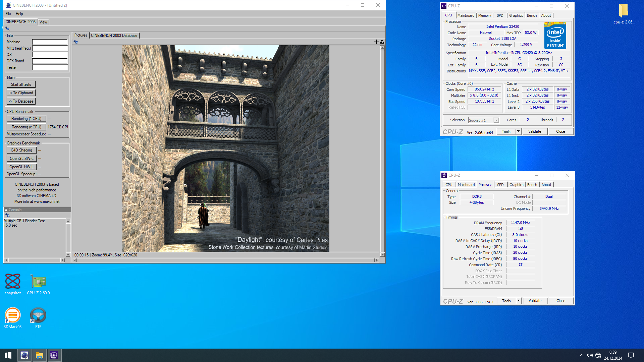Open Bench tab in bottom CPU-Z
Screen dimensions: 644x362
532,185
